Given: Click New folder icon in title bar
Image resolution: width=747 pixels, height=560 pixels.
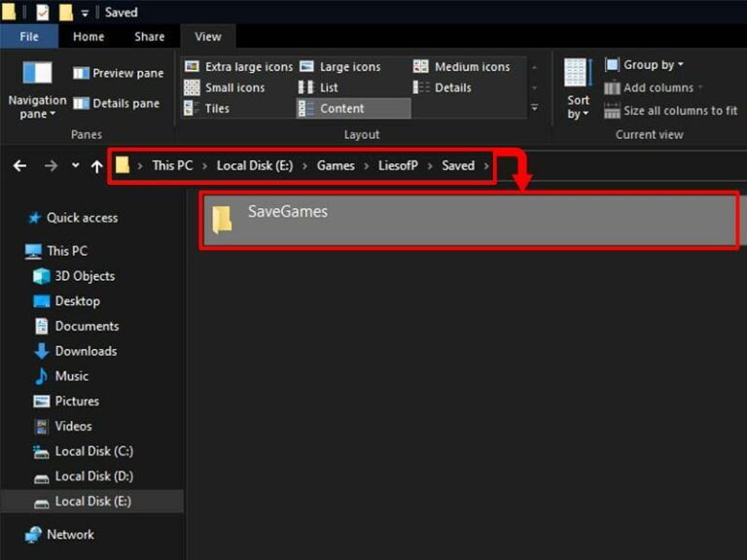Looking at the screenshot, I should click(x=66, y=12).
